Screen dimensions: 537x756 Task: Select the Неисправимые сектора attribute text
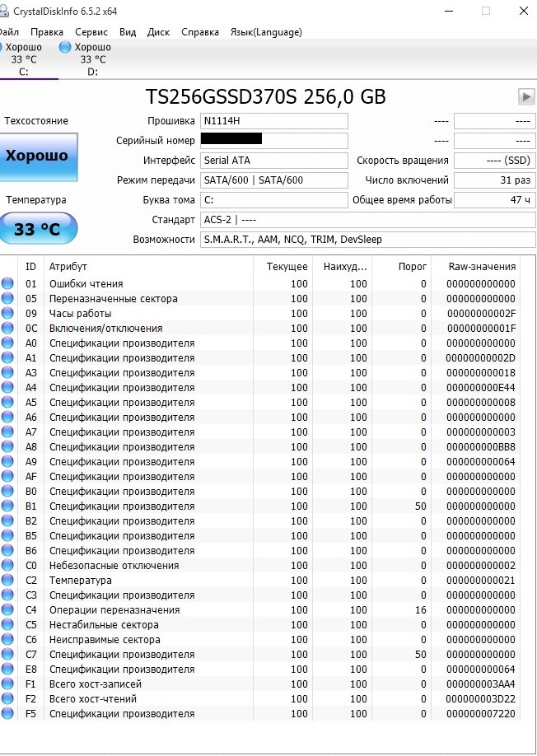(105, 639)
